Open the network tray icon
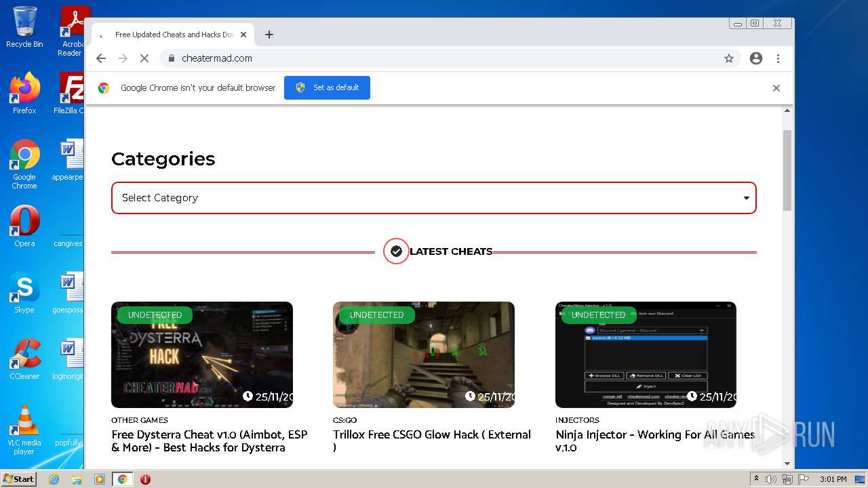This screenshot has width=868, height=488. [787, 479]
